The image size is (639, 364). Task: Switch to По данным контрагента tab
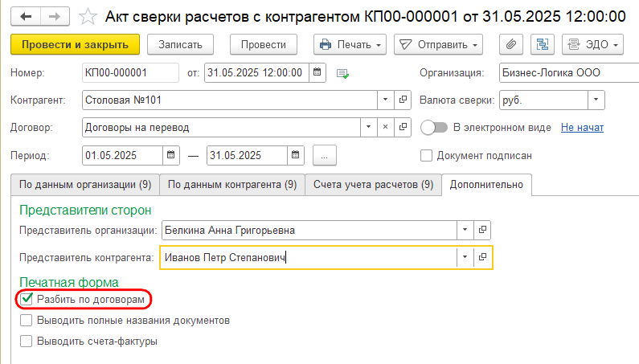pyautogui.click(x=232, y=185)
